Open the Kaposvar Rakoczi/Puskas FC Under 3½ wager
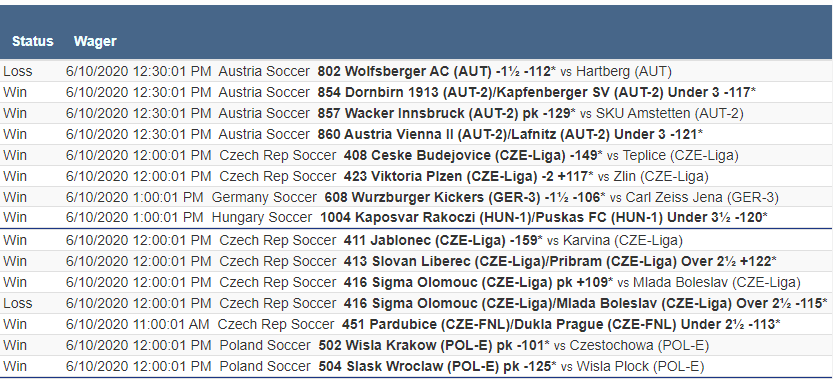 (417, 218)
